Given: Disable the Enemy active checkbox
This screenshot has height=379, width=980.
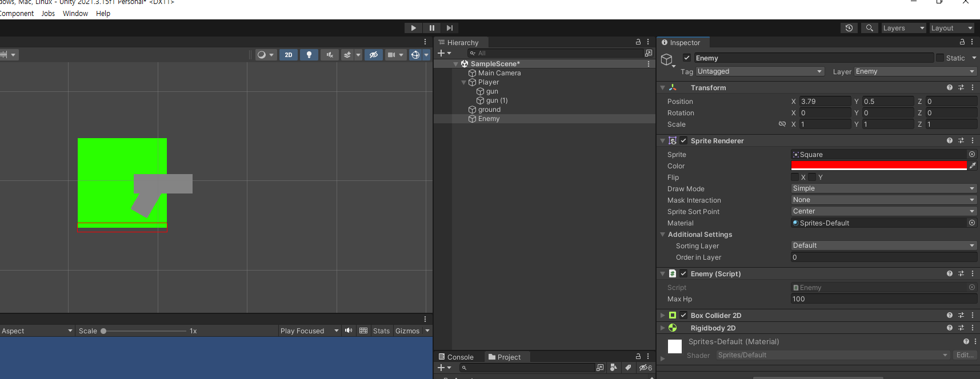Looking at the screenshot, I should point(687,58).
